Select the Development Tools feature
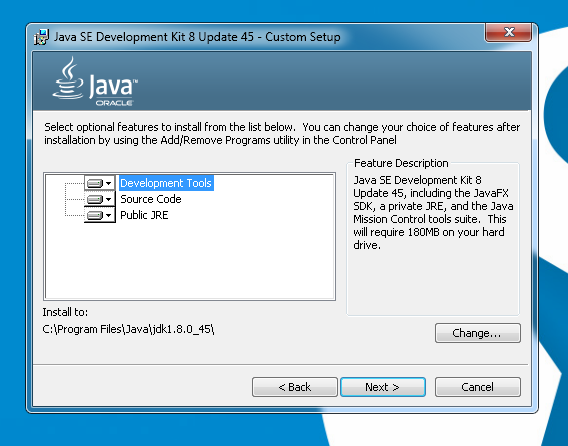Viewport: 568px width, 446px height. point(166,183)
